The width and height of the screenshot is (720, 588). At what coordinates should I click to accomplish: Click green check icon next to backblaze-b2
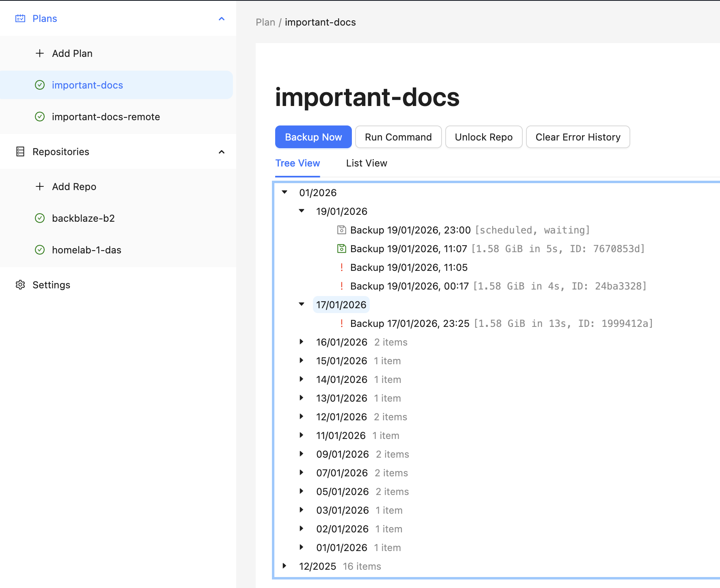[40, 218]
